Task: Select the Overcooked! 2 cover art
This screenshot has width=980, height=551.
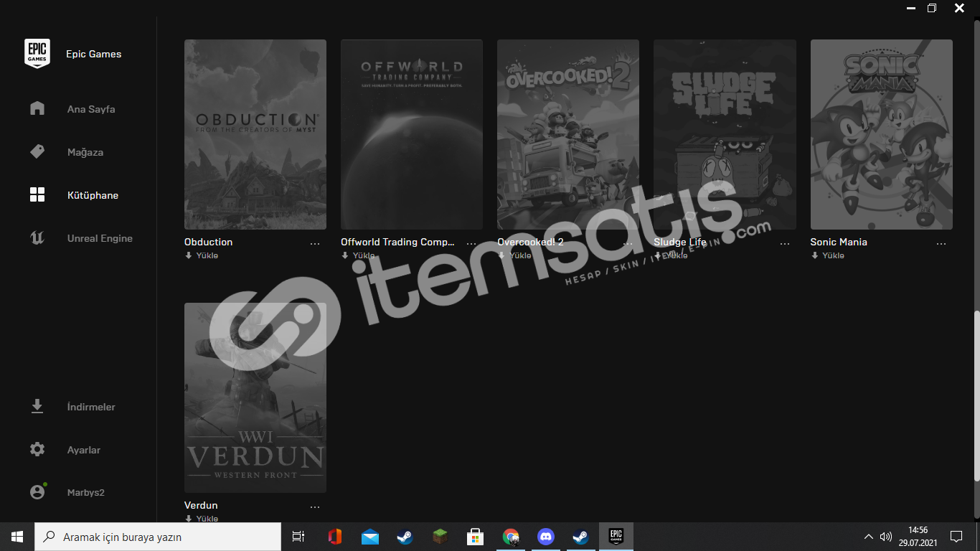Action: pyautogui.click(x=568, y=134)
